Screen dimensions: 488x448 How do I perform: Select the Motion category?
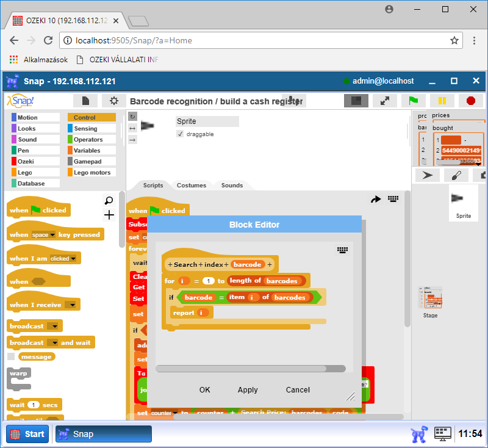(35, 117)
